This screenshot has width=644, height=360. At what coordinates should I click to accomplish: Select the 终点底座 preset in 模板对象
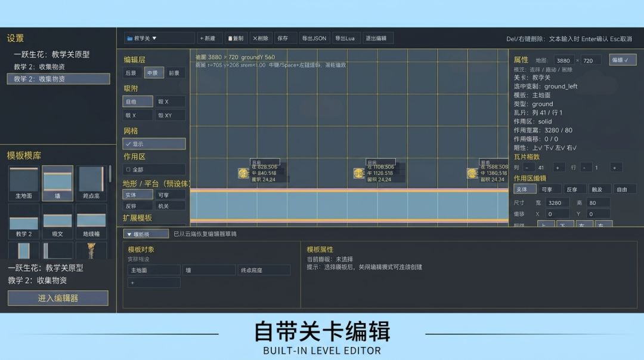pos(264,270)
